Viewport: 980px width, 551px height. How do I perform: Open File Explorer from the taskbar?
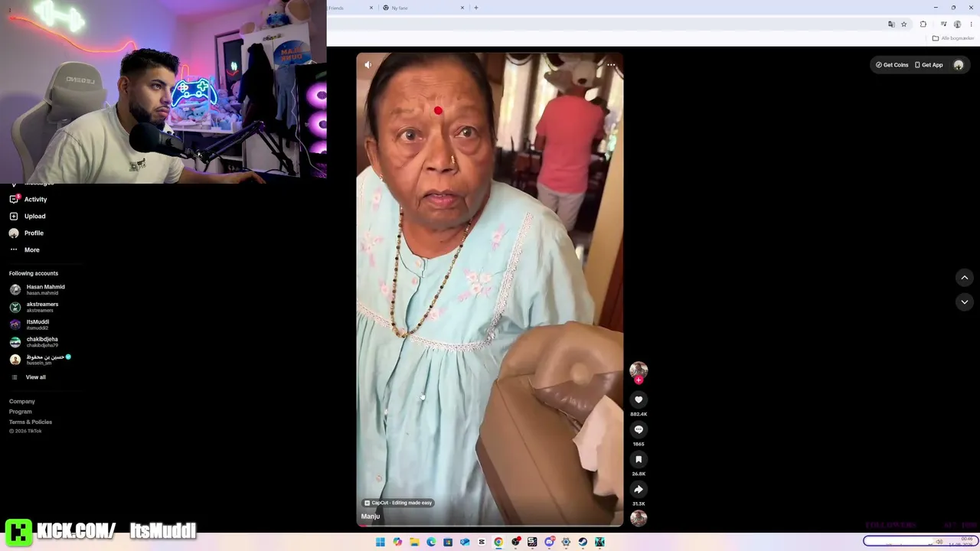pos(414,542)
